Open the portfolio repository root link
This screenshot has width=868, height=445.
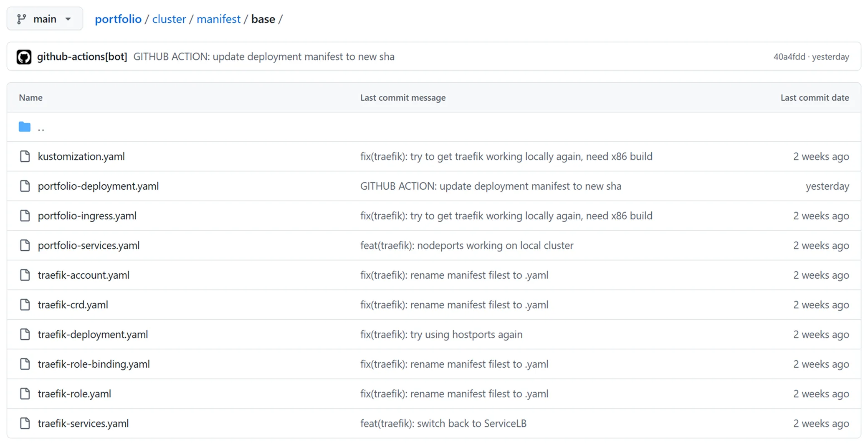pyautogui.click(x=118, y=19)
